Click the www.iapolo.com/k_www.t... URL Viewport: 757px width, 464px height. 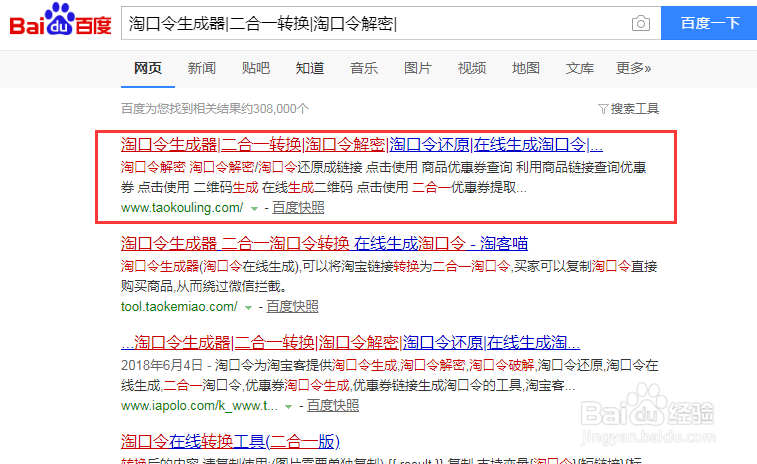[x=199, y=406]
